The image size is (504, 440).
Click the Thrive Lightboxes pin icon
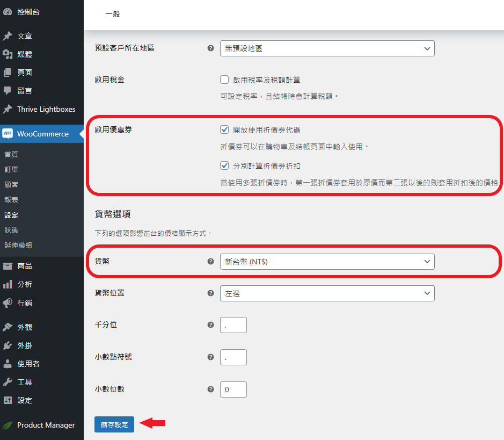(8, 109)
